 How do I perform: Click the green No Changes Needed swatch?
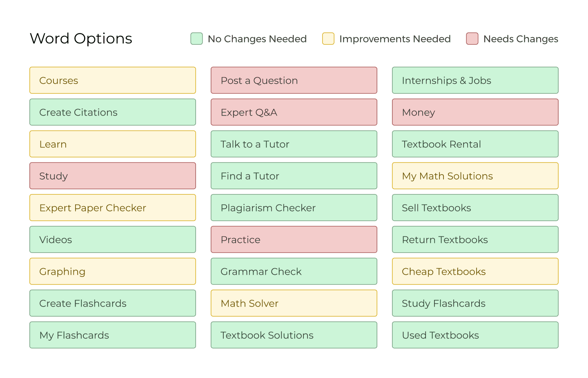[x=196, y=39]
